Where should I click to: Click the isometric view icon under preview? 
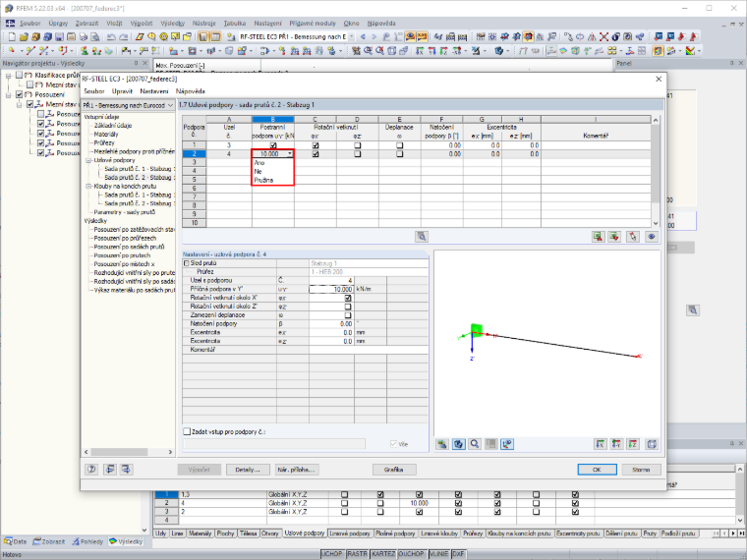point(652,444)
